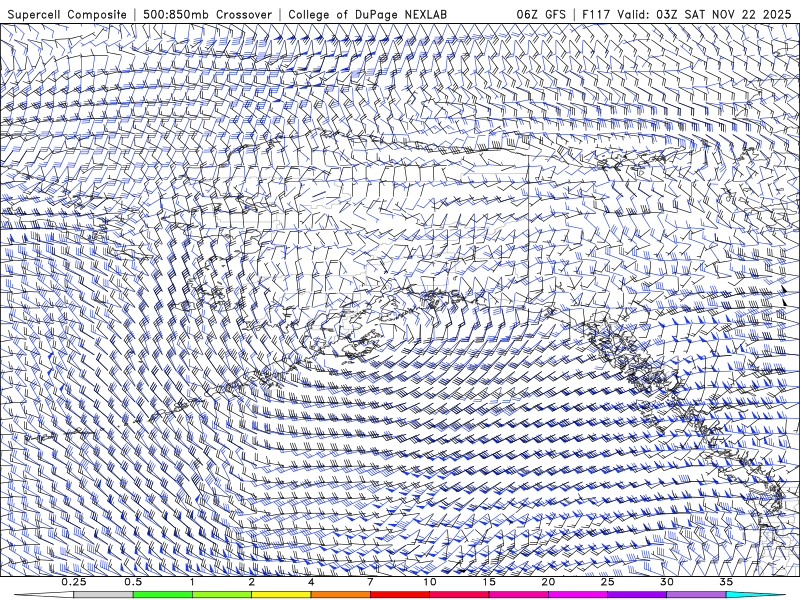The height and width of the screenshot is (600, 800).
Task: Click the legend value 7
Action: coord(370,582)
